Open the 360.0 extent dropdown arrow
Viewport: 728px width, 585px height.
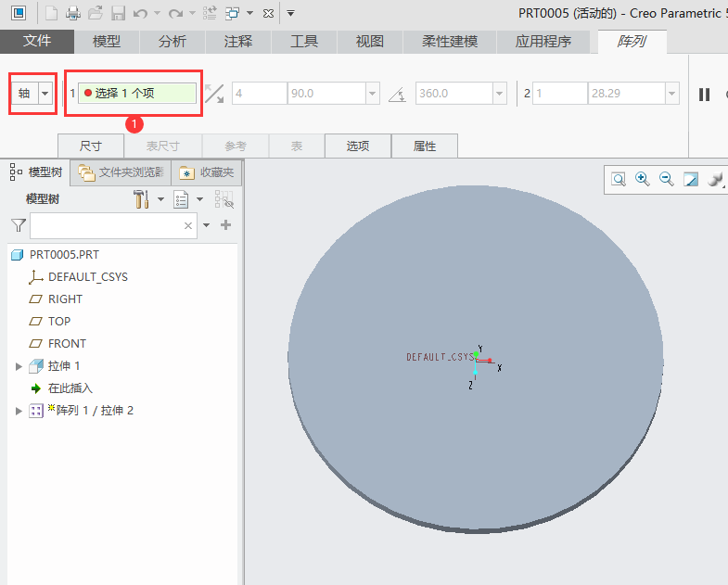[500, 94]
